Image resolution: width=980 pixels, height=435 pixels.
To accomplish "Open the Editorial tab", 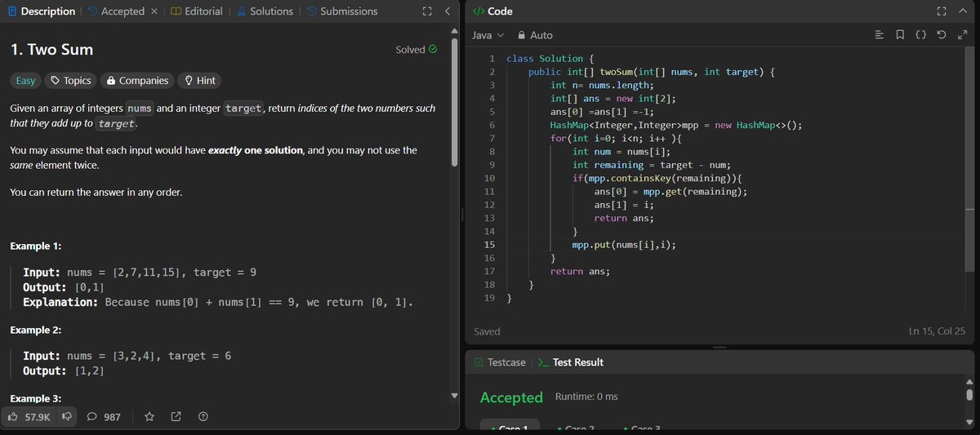I will [197, 11].
